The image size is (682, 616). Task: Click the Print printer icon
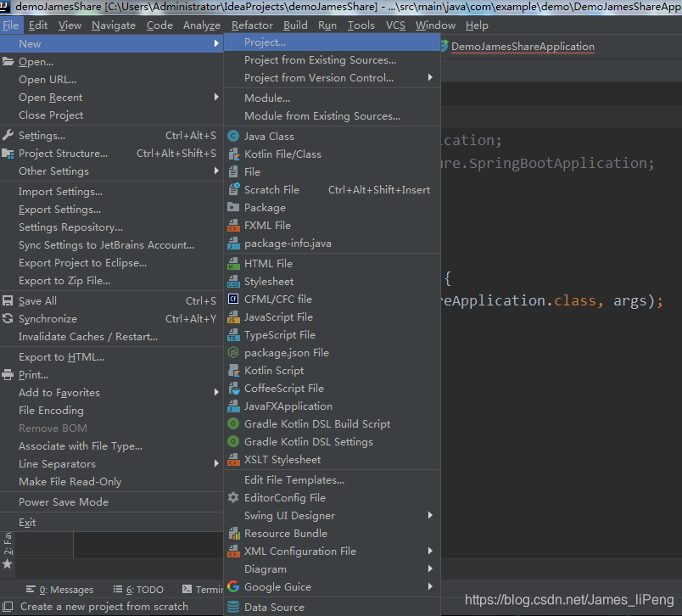(8, 374)
